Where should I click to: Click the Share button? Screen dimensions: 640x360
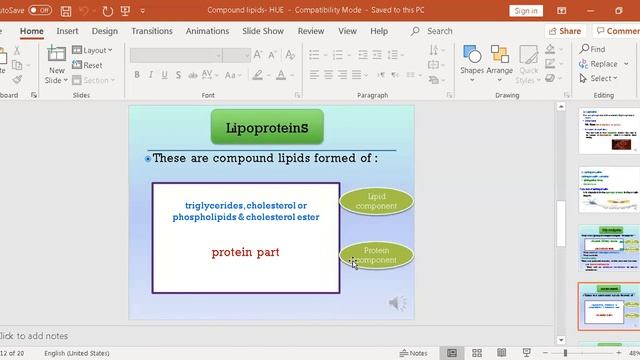[565, 31]
